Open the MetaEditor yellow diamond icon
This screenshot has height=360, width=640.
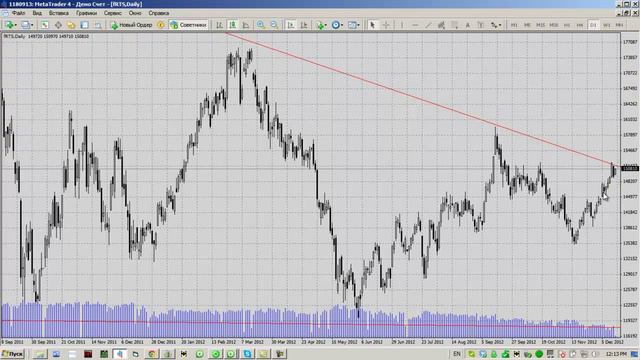pyautogui.click(x=161, y=25)
